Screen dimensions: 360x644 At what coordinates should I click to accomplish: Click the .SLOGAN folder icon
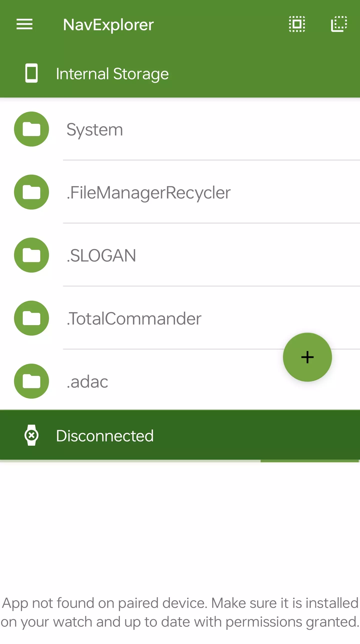31,255
